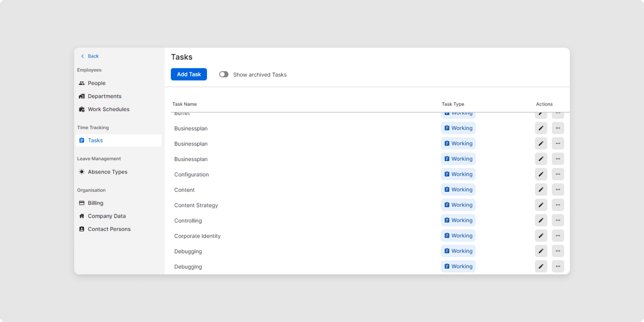The height and width of the screenshot is (322, 644).
Task: Click the Working badge for Content task
Action: click(458, 190)
